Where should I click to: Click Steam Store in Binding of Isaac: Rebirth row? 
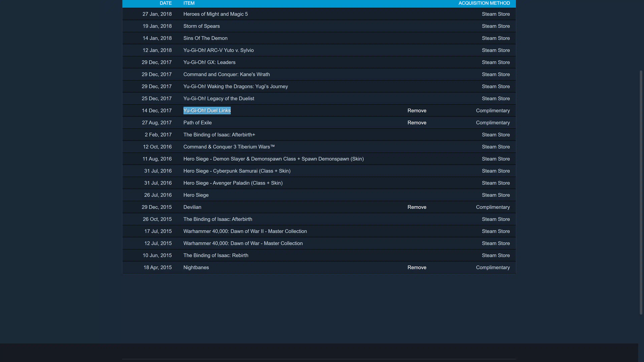(x=496, y=255)
